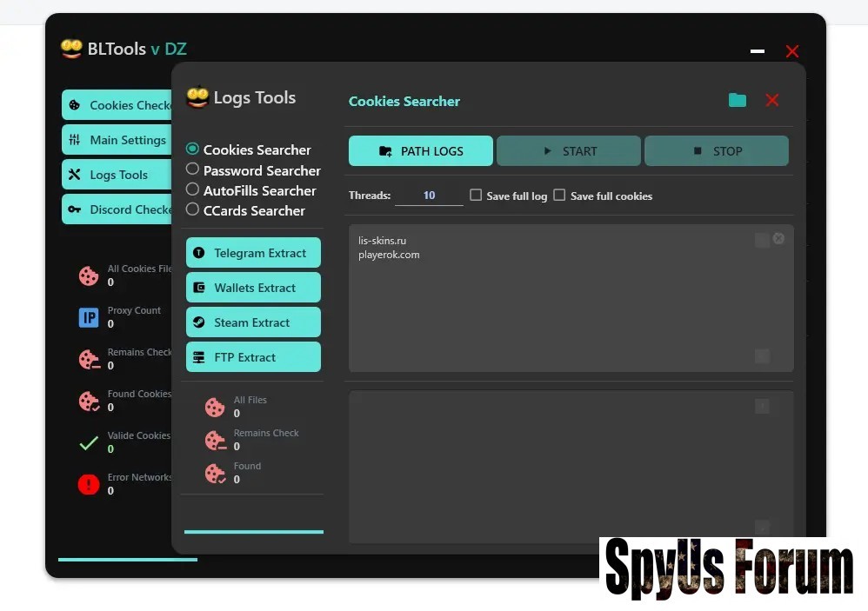
Task: Click the BLTools emoji logo in title bar
Action: click(x=71, y=49)
